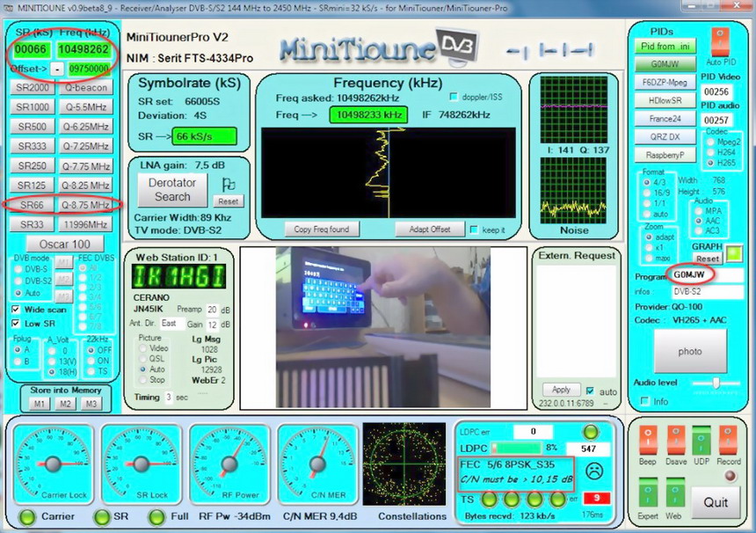
Task: Click the green Full LED indicator
Action: (156, 516)
